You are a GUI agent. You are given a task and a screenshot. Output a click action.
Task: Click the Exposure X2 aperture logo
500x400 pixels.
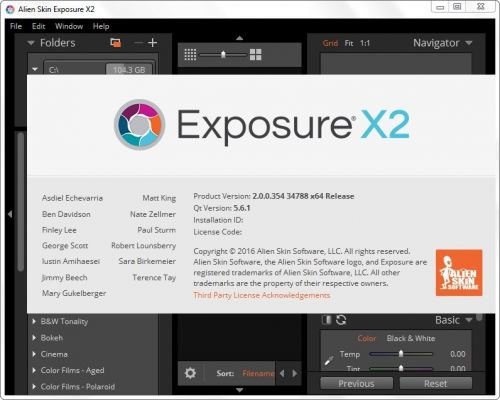pyautogui.click(x=140, y=125)
